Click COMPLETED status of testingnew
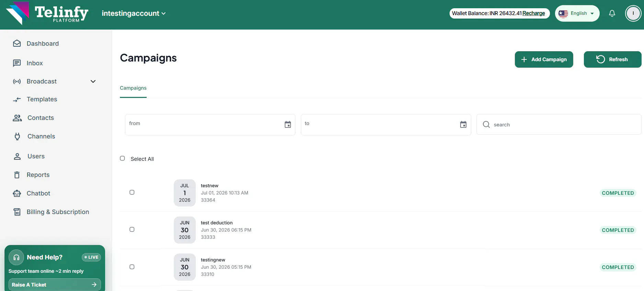The width and height of the screenshot is (644, 291). click(618, 267)
